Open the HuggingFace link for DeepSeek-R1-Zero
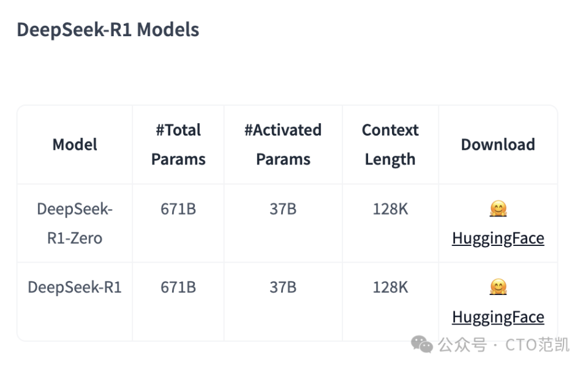The height and width of the screenshot is (368, 588). coord(497,239)
